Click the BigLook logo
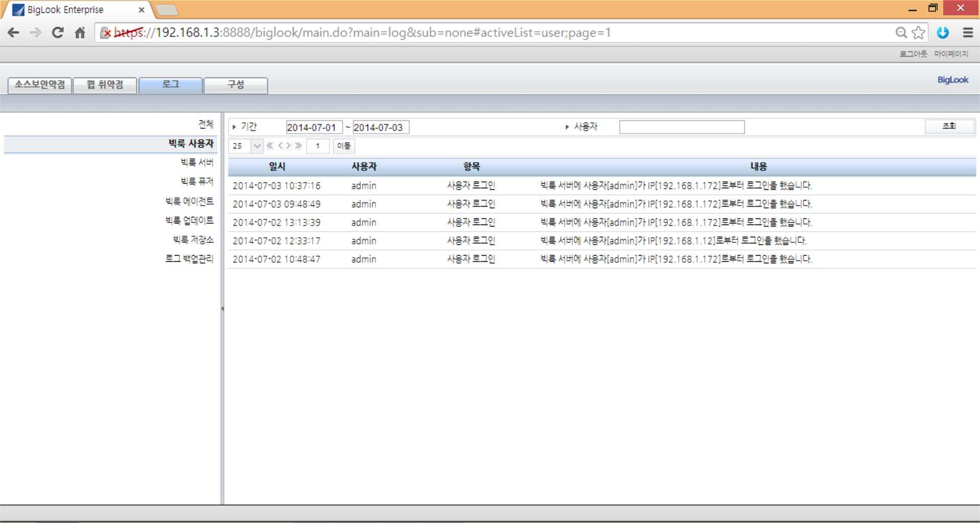 952,80
